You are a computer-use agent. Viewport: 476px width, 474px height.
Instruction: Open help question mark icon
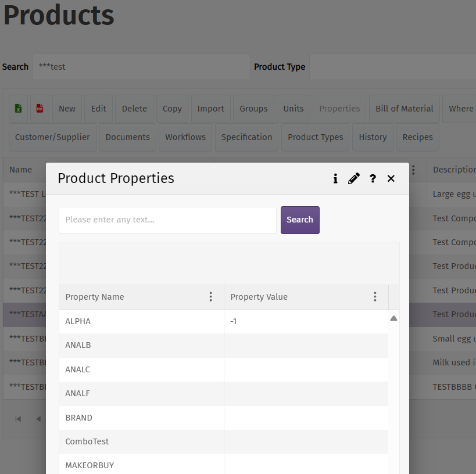pos(373,178)
